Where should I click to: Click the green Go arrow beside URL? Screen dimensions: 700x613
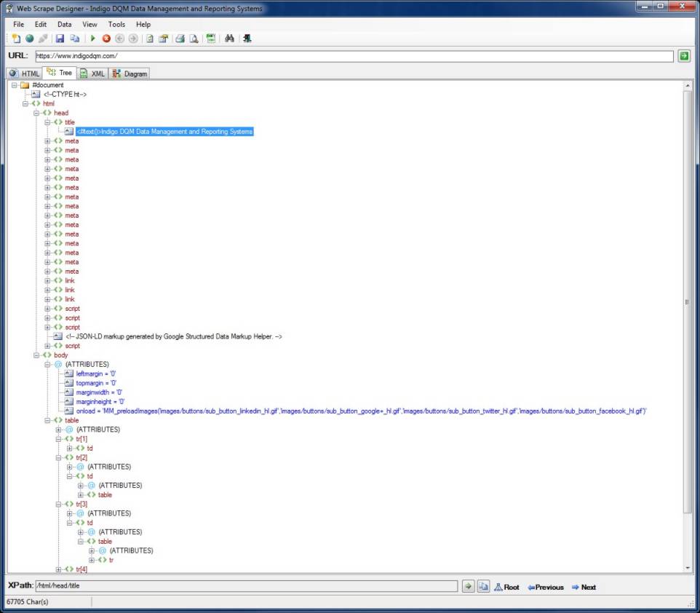[x=683, y=56]
